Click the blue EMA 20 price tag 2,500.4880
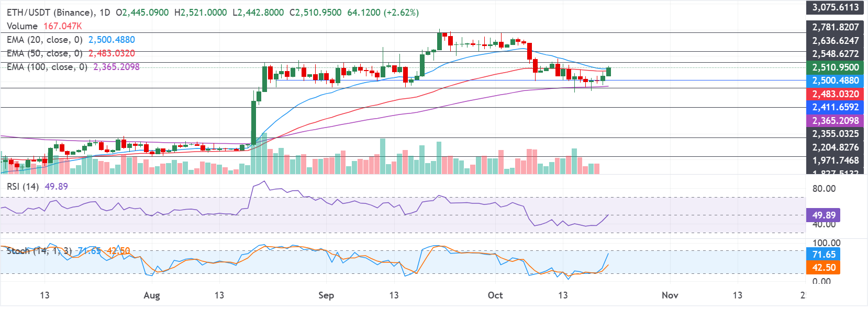 [836, 80]
